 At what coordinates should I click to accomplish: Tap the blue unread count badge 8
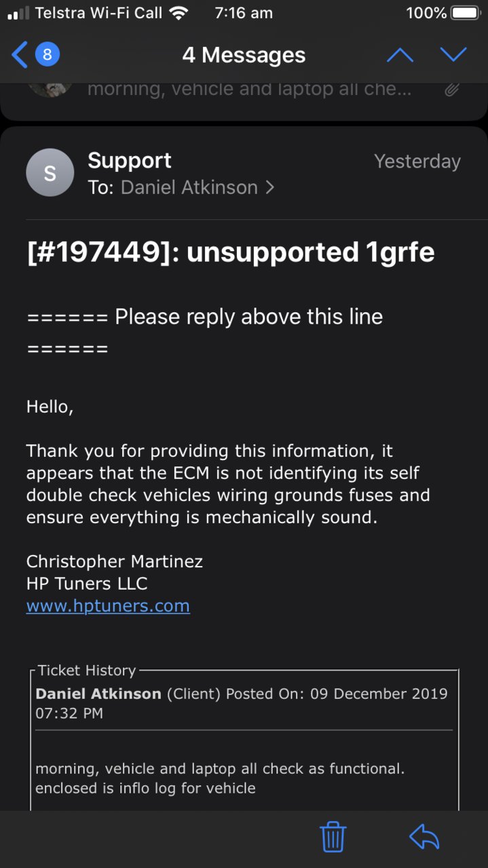pyautogui.click(x=47, y=55)
